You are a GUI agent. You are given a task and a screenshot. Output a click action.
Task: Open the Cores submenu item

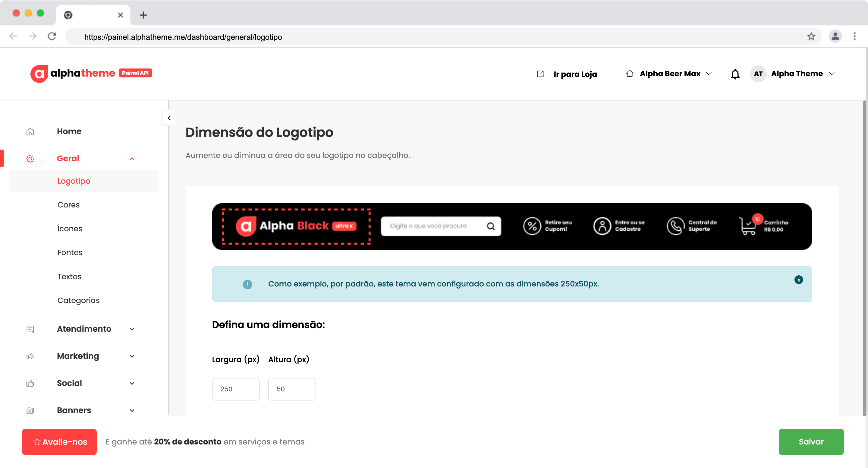tap(68, 205)
